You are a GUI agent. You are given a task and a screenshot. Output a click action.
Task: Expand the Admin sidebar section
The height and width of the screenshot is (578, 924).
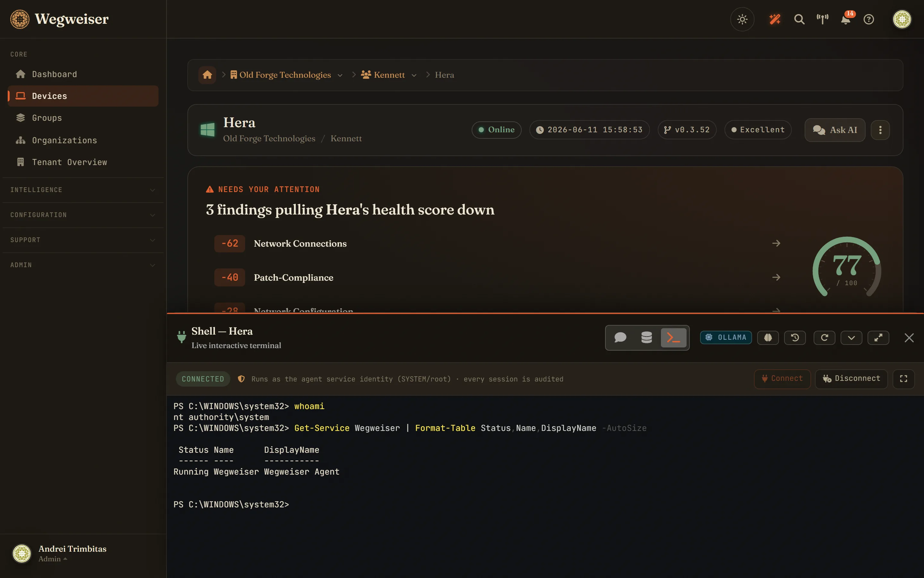83,265
